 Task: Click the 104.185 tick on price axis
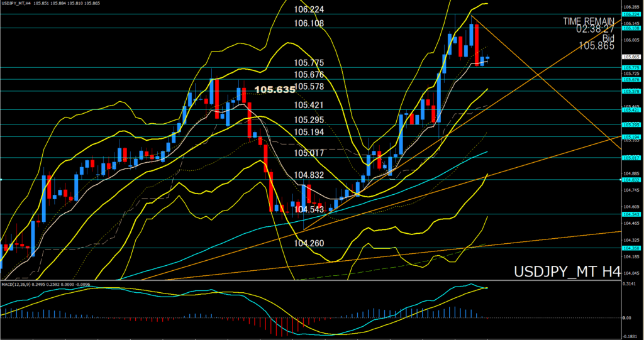(x=630, y=256)
